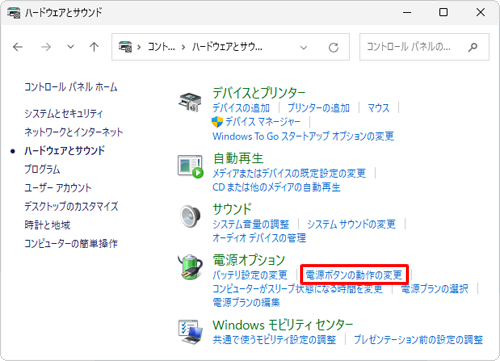Open the 電源オプション battery icon
This screenshot has height=361, width=500.
pos(190,267)
